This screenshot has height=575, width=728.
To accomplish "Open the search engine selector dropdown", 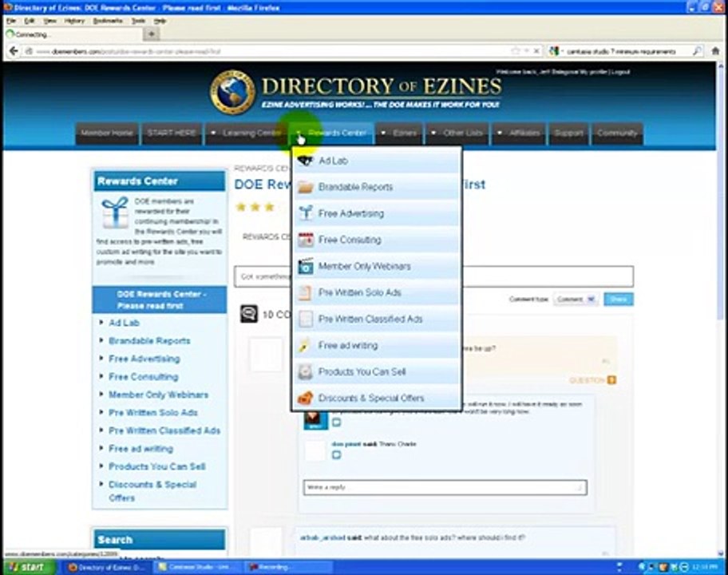I will point(556,51).
